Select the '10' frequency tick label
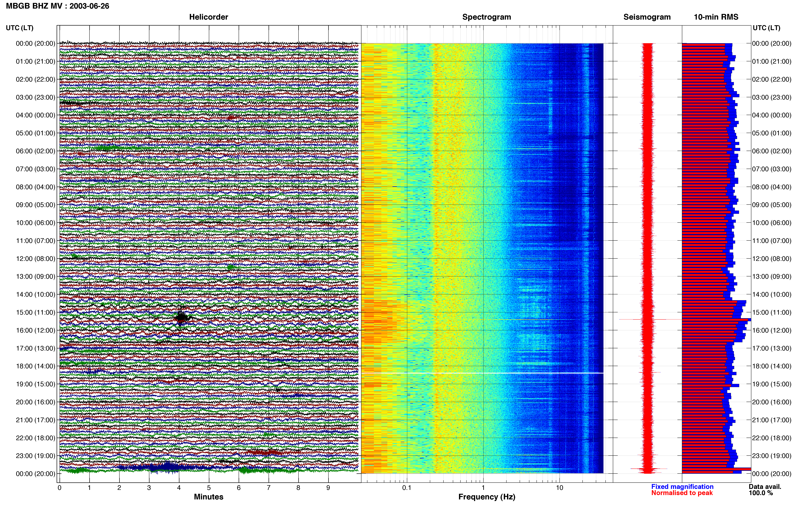 tap(559, 488)
